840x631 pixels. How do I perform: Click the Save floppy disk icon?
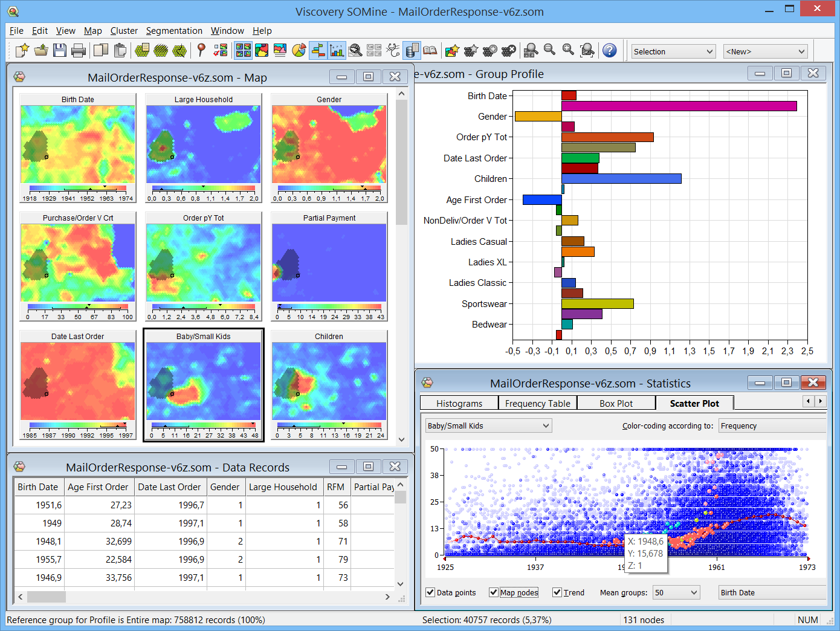tap(59, 51)
